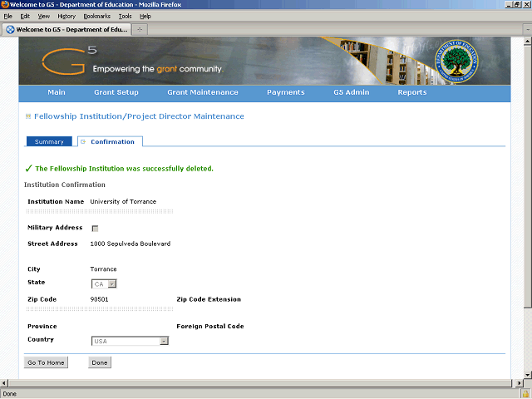Click the Province label

click(x=42, y=326)
